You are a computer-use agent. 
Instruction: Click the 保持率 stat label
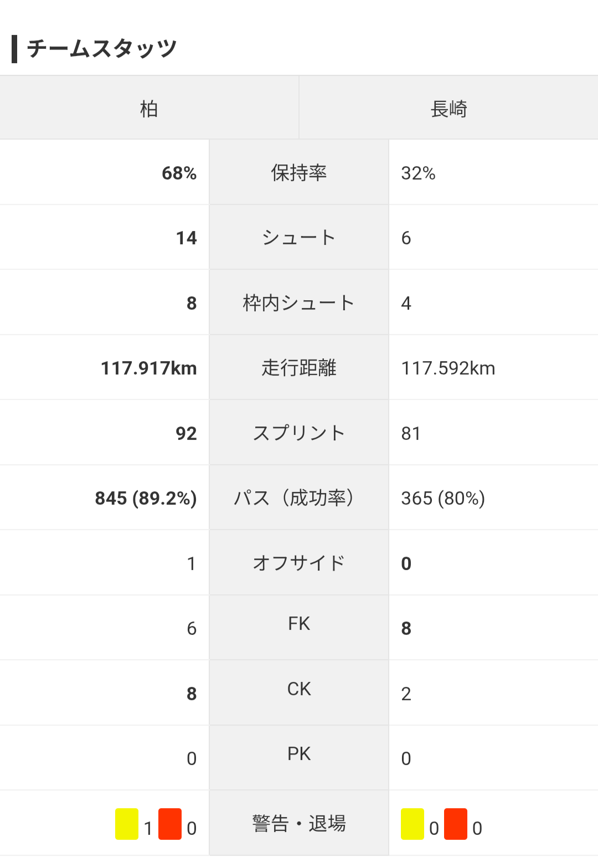pos(299,173)
